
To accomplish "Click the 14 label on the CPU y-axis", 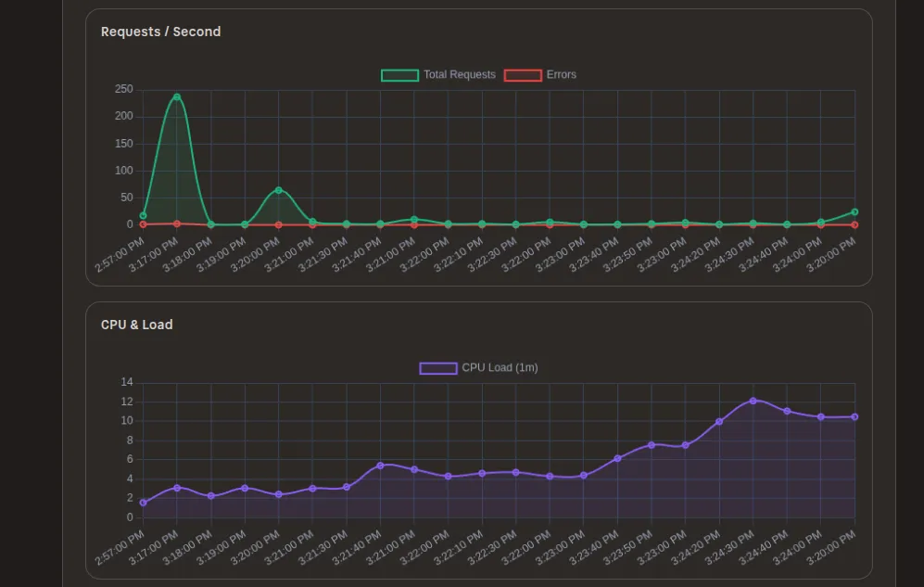I will pyautogui.click(x=125, y=380).
